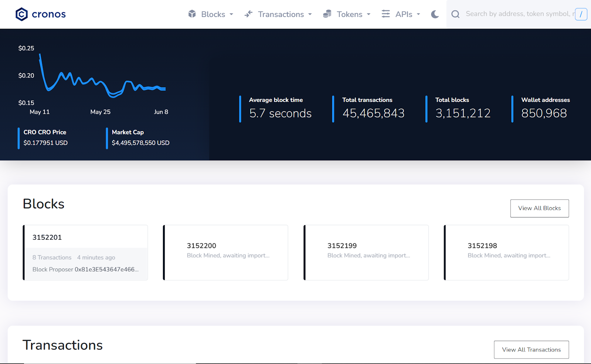
Task: Click the slash shortcut badge in search
Action: [x=581, y=14]
